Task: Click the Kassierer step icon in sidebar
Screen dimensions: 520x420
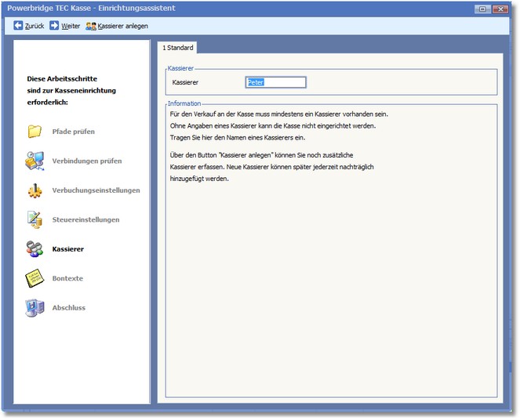Action: [x=35, y=249]
